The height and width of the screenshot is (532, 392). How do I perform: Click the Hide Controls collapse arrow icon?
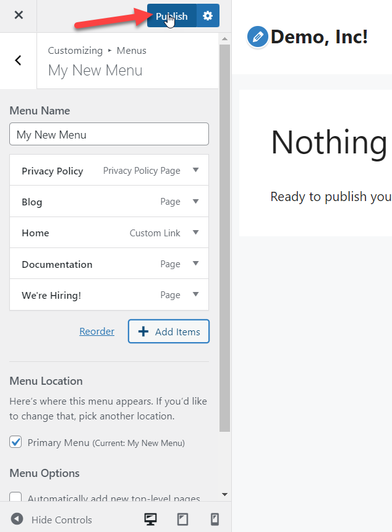(17, 520)
